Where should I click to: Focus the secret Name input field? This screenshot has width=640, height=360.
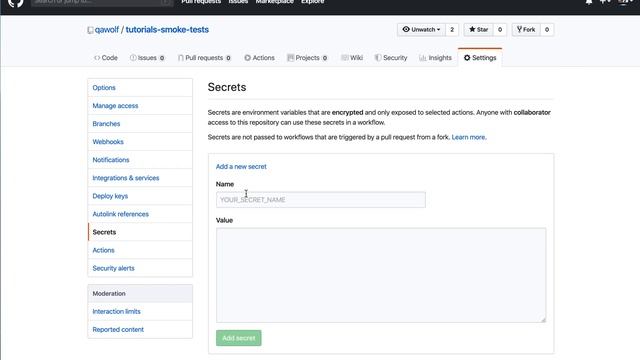click(x=321, y=200)
